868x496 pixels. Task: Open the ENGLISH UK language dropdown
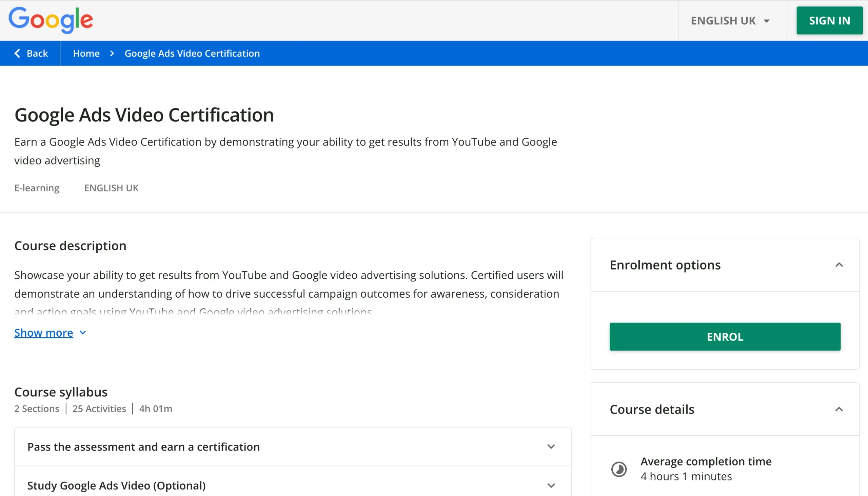[x=723, y=20]
